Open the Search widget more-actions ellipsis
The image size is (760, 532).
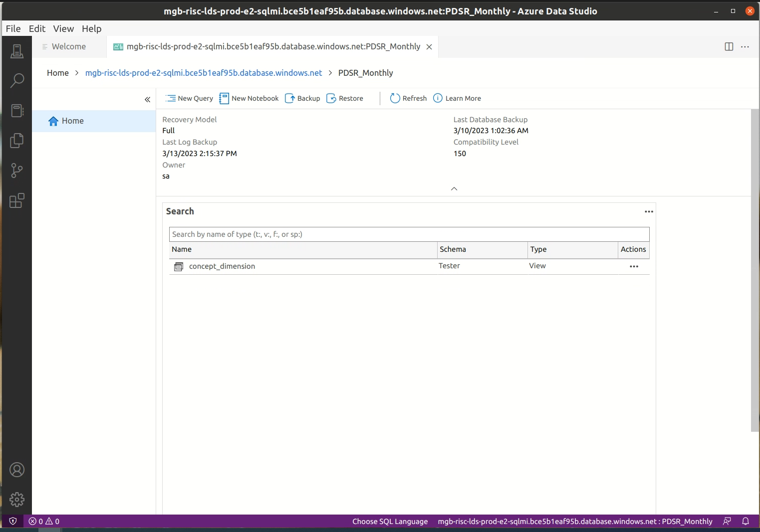pyautogui.click(x=649, y=211)
